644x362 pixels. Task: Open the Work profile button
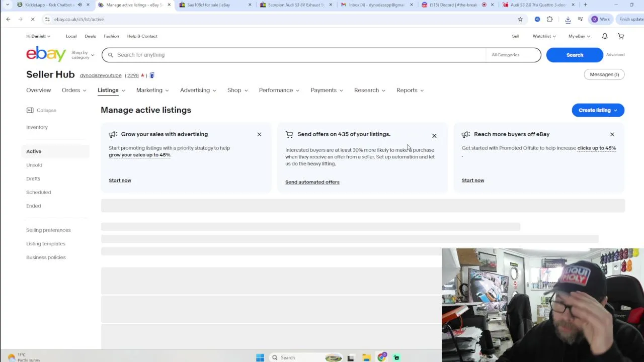600,19
